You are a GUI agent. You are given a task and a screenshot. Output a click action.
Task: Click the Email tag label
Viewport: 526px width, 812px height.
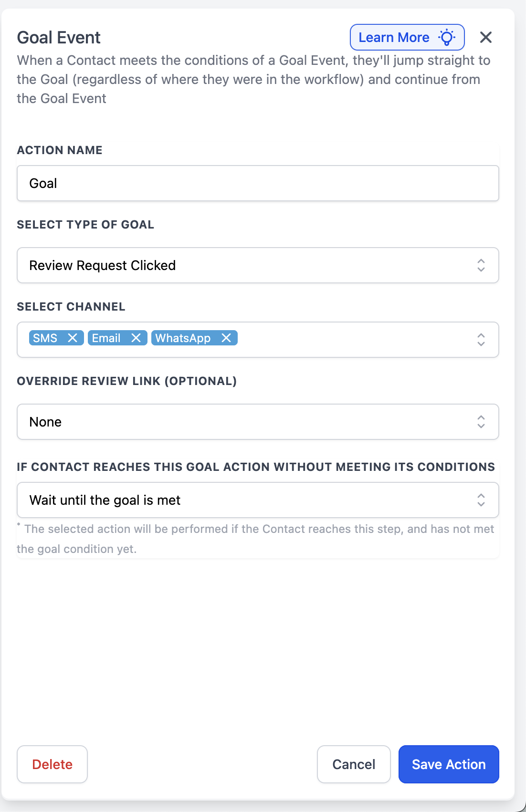(x=106, y=338)
